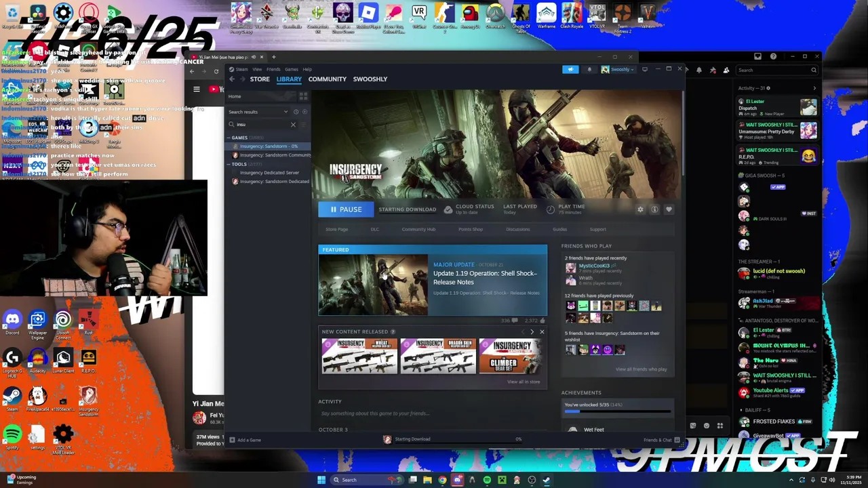Expand Discord Activity panel arrow
868x488 pixels.
tap(814, 88)
